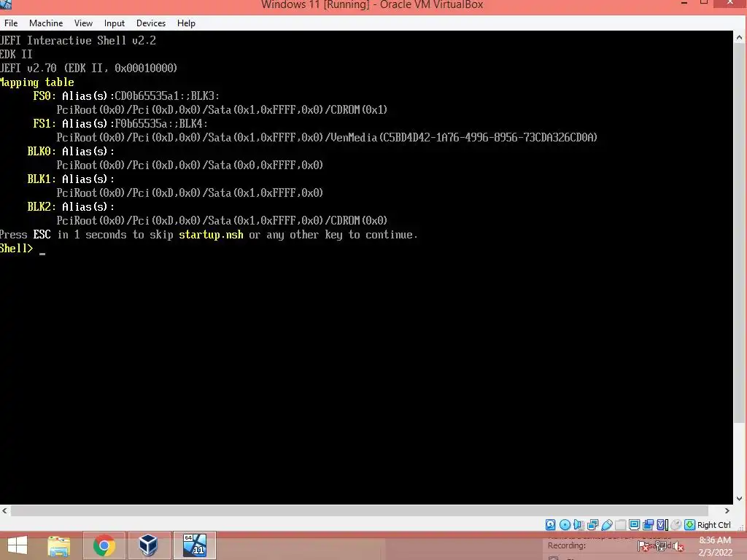The width and height of the screenshot is (747, 560).
Task: Click the vertical scrollbar up arrow
Action: coord(739,37)
